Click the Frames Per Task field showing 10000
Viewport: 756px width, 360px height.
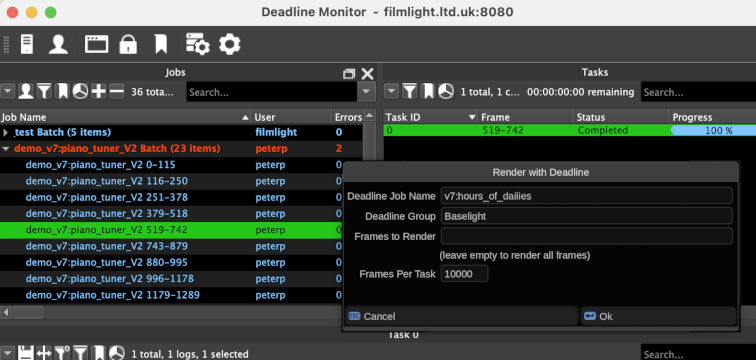pos(464,274)
